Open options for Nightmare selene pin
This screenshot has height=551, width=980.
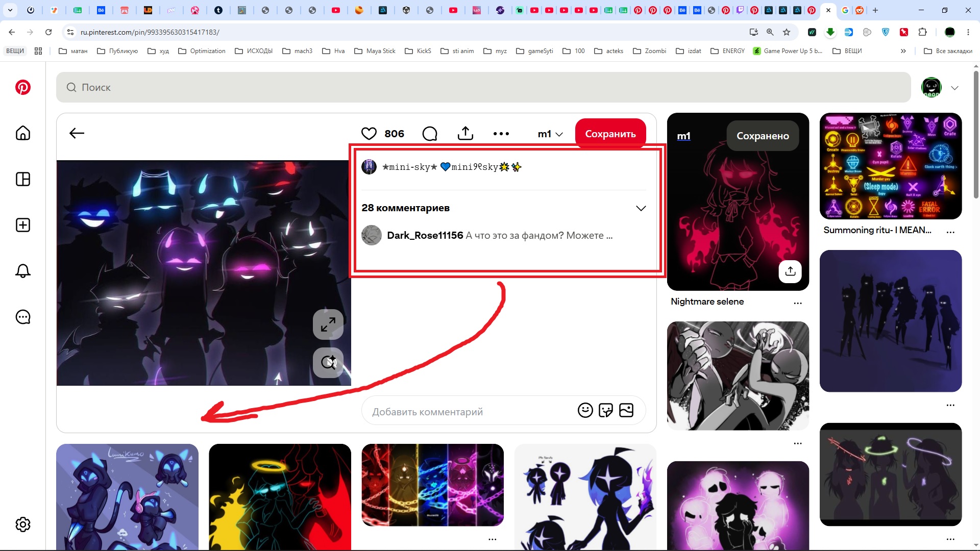click(x=798, y=303)
